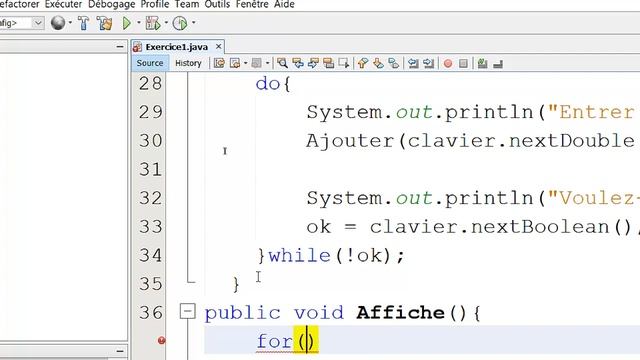
Task: Switch to History view
Action: coord(188,63)
